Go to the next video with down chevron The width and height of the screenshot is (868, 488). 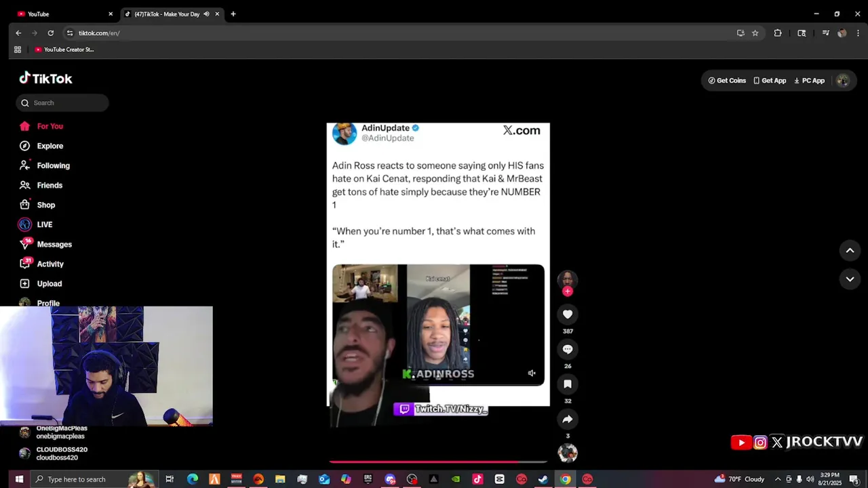point(850,279)
